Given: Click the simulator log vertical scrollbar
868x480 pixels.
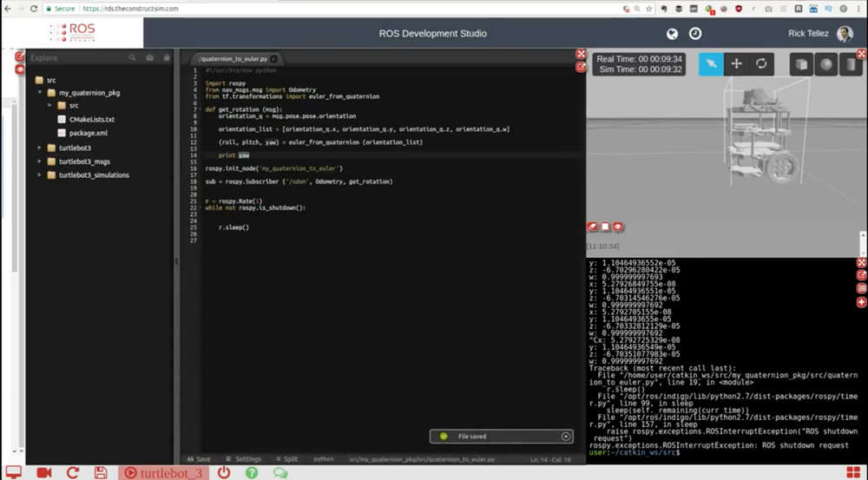Looking at the screenshot, I should pos(863,244).
